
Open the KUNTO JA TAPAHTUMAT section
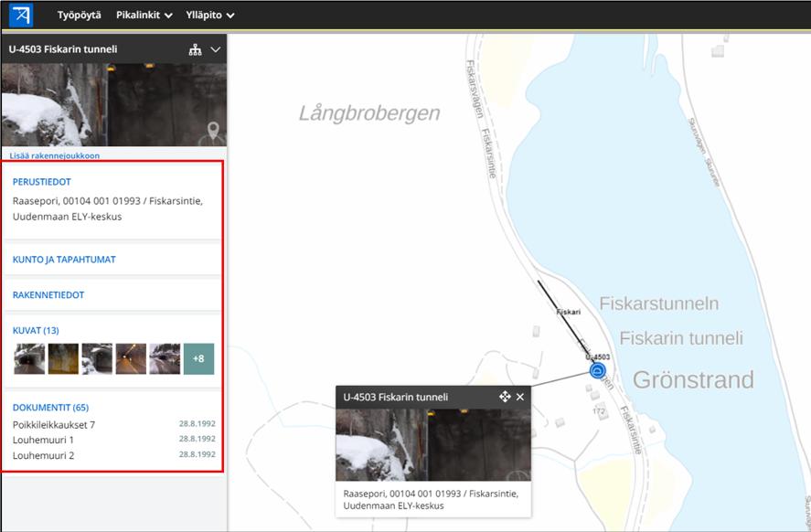click(x=64, y=260)
